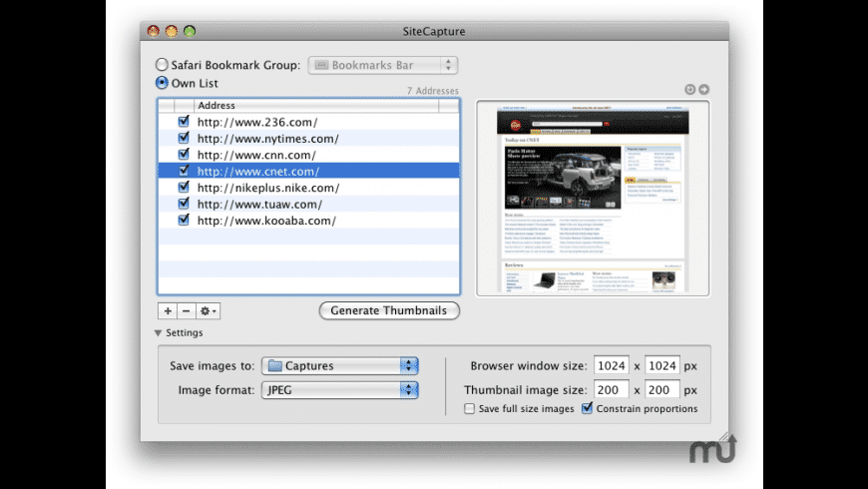Viewport: 868px width, 489px height.
Task: Click the Browser window width field
Action: point(611,366)
